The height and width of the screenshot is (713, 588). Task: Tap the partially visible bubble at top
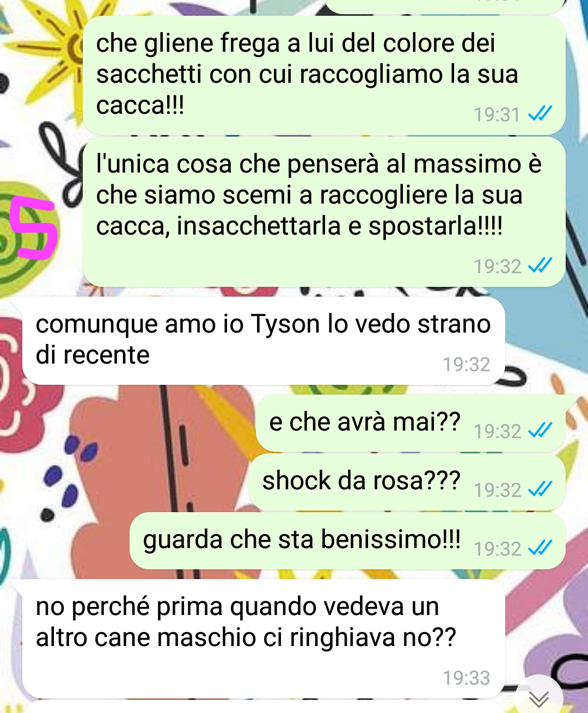444,6
